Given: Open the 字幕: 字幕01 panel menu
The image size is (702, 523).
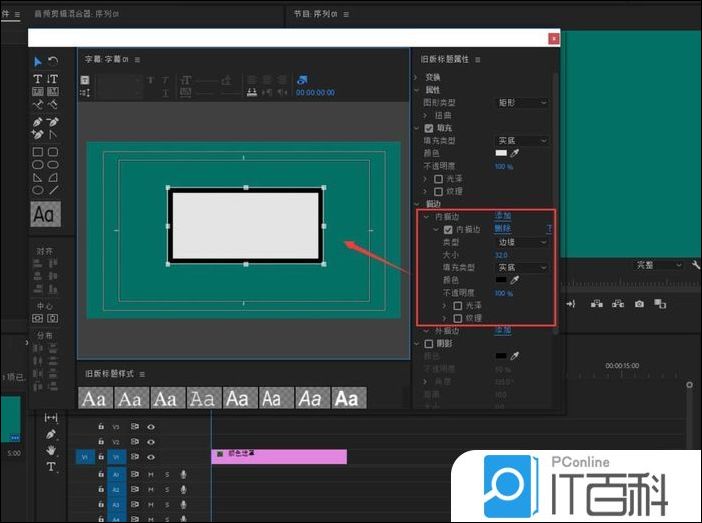Looking at the screenshot, I should tap(137, 59).
